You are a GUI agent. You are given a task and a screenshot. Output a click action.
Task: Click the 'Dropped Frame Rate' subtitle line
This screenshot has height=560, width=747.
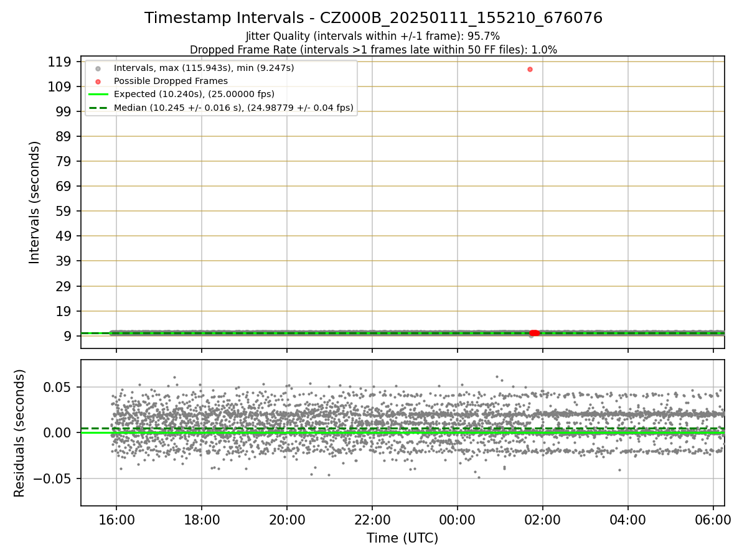tap(374, 50)
